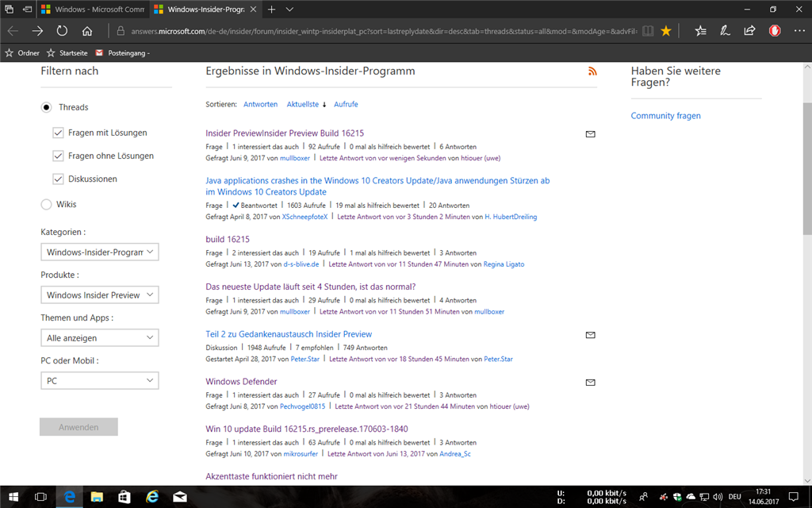
Task: Click the Anwenden button
Action: (x=79, y=427)
